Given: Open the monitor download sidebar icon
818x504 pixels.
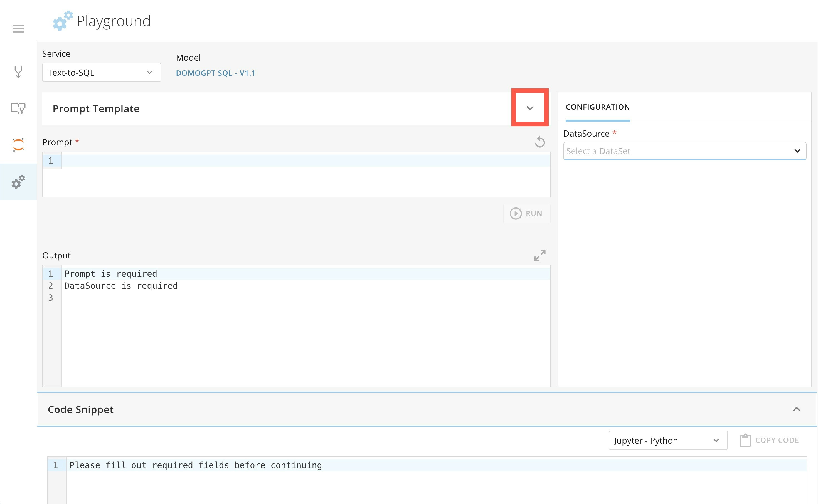Looking at the screenshot, I should tap(18, 108).
